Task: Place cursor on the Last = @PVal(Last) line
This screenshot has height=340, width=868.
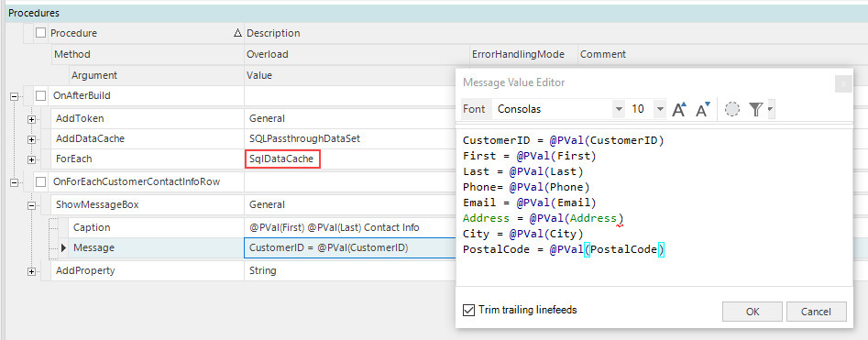Action: pos(522,171)
